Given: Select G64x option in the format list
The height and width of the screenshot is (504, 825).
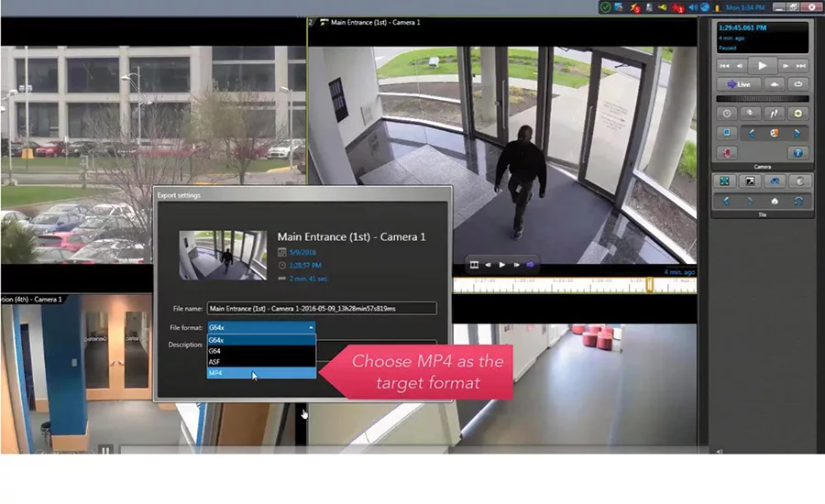Looking at the screenshot, I should [261, 340].
